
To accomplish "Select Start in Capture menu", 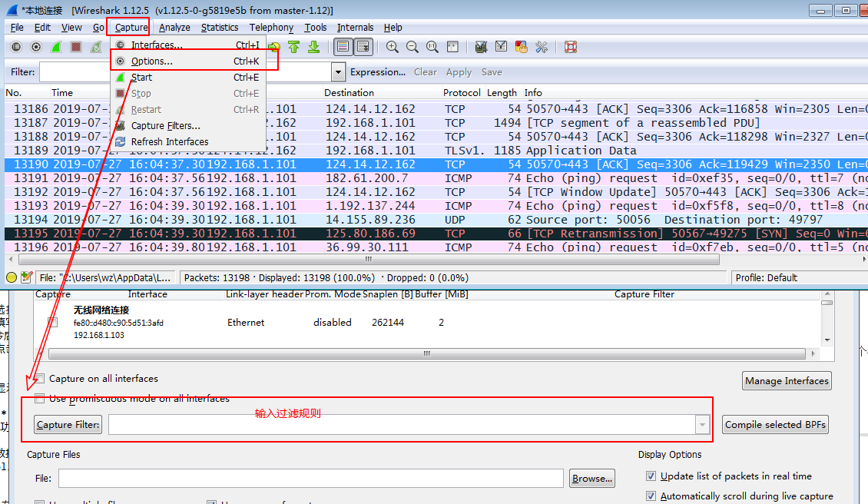I will (x=189, y=77).
